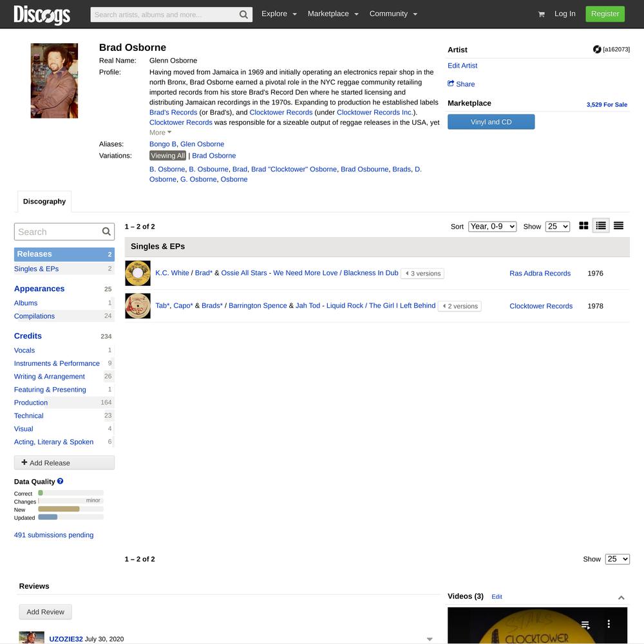Filter by Production credits
Screen dimensions: 644x644
click(31, 402)
